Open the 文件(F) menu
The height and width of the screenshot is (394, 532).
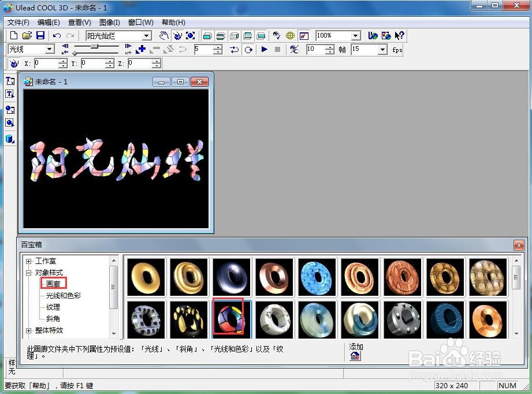(x=18, y=23)
